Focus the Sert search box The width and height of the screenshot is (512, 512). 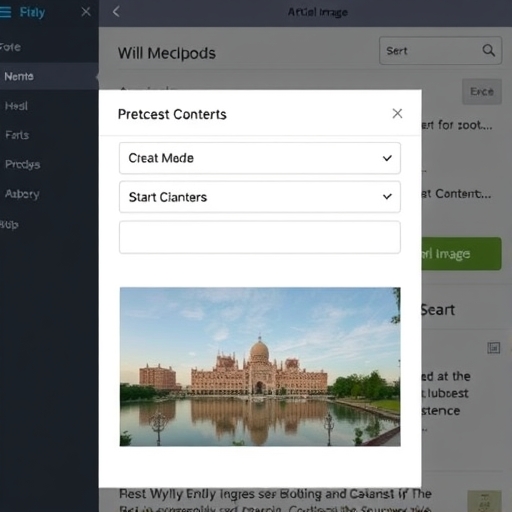coord(440,51)
